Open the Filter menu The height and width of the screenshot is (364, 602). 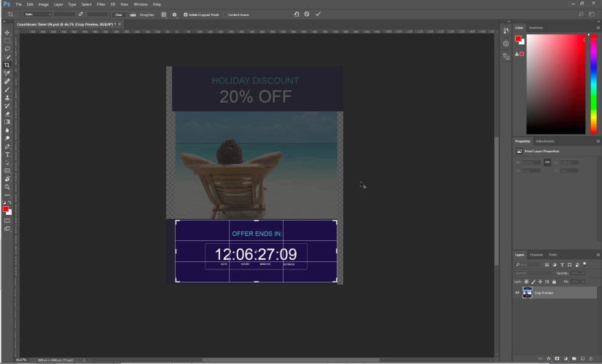click(x=101, y=4)
